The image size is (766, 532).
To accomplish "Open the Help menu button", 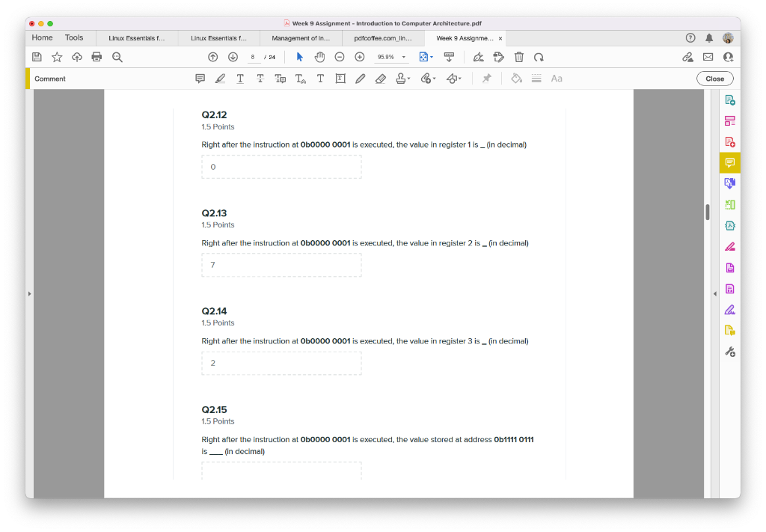I will pos(690,38).
